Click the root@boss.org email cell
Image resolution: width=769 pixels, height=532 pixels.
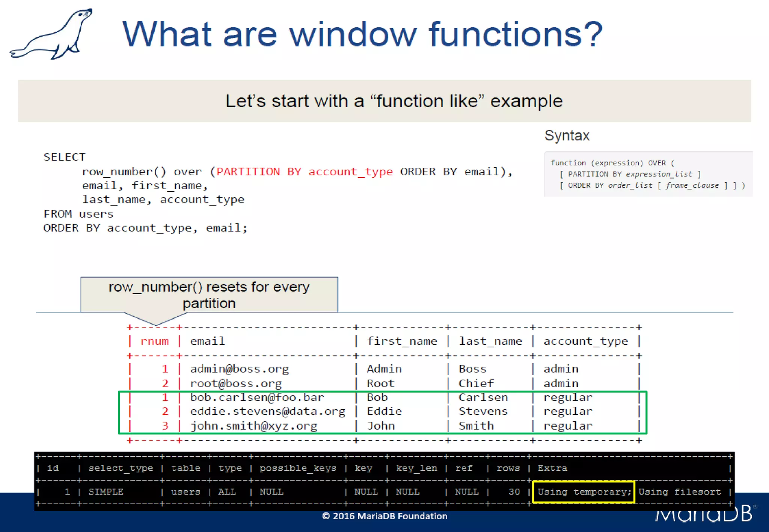pos(236,383)
